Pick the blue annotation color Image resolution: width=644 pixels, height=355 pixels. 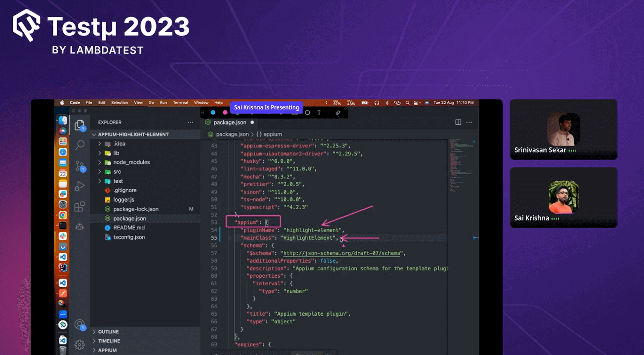(213, 113)
